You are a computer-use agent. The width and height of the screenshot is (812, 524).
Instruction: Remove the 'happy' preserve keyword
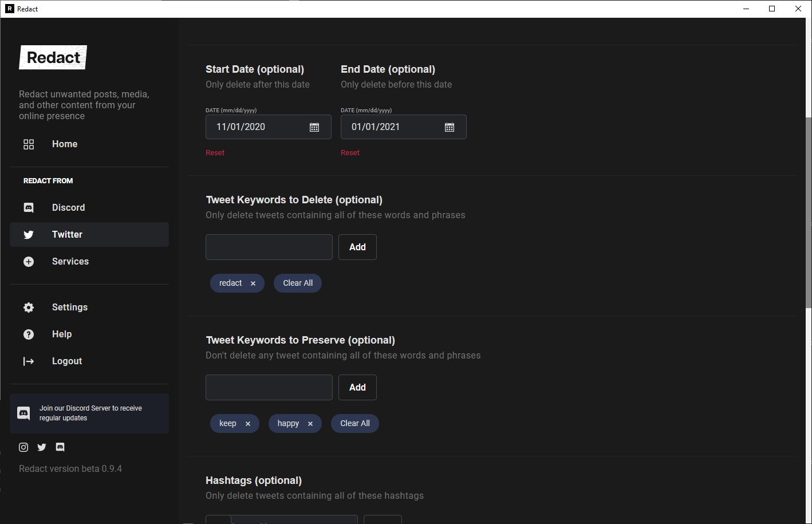(310, 423)
